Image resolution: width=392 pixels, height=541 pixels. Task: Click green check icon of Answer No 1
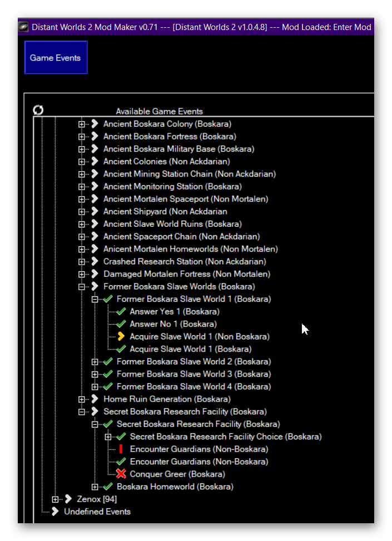pyautogui.click(x=121, y=324)
